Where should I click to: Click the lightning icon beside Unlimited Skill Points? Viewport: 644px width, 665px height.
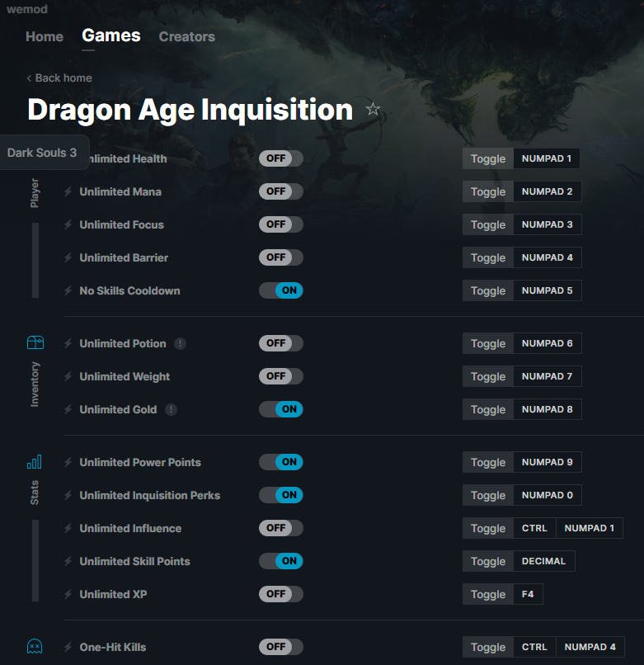pos(68,562)
